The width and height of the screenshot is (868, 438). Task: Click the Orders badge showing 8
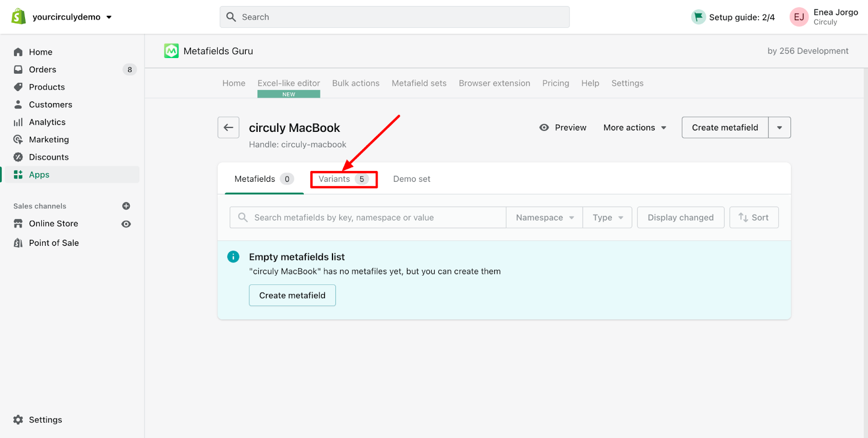[130, 69]
